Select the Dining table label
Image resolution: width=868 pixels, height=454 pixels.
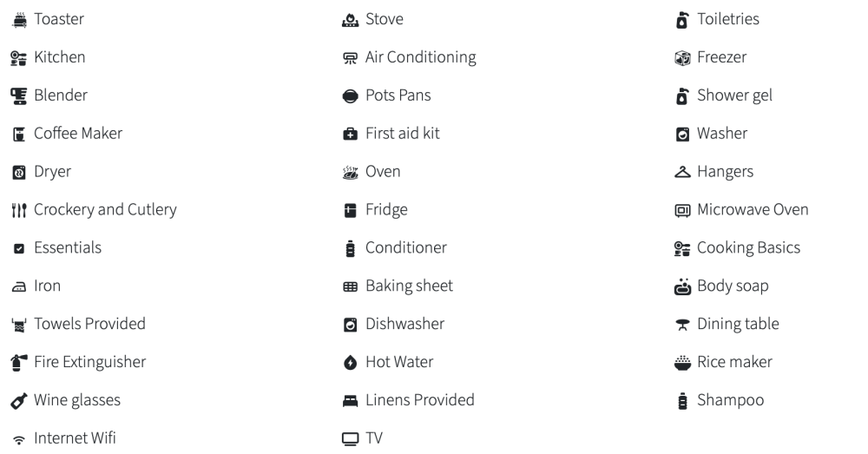tap(738, 324)
